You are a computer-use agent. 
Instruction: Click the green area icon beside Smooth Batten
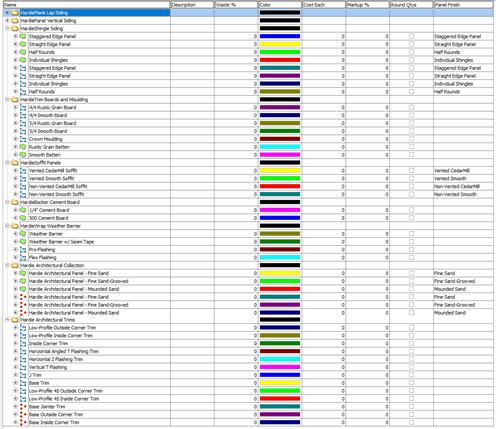click(x=23, y=155)
